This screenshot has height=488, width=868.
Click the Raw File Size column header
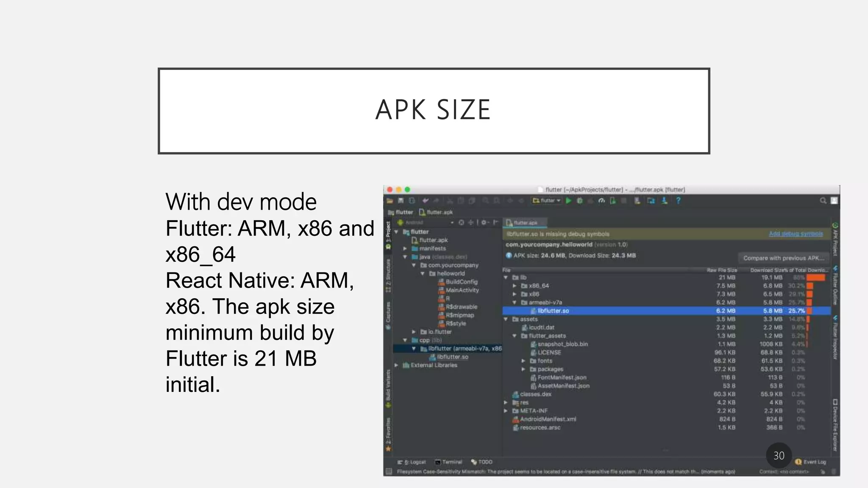click(x=722, y=270)
